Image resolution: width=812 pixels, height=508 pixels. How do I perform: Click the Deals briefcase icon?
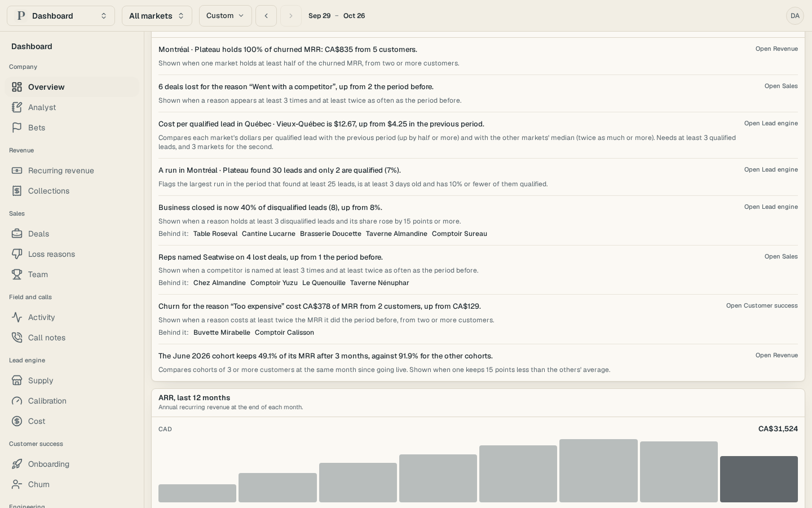(17, 234)
